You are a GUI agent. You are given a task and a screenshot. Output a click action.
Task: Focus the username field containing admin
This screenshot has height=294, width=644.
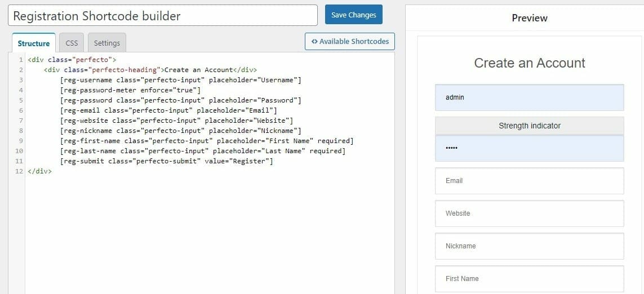click(x=530, y=98)
